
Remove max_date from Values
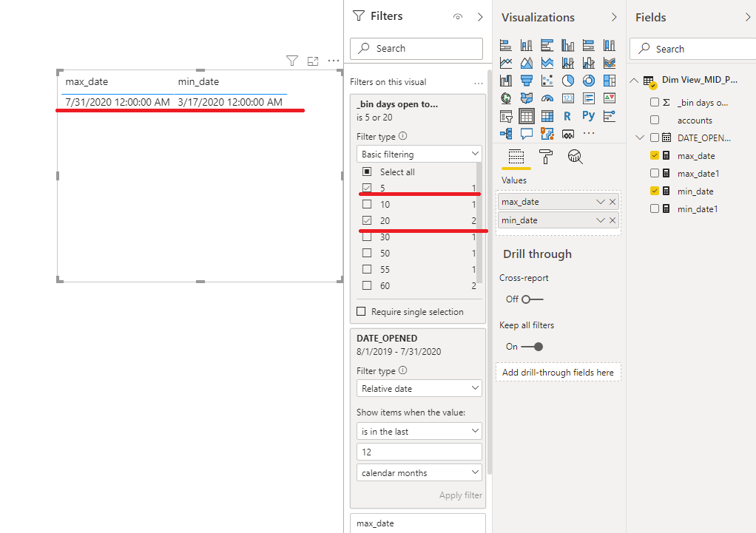(x=612, y=201)
